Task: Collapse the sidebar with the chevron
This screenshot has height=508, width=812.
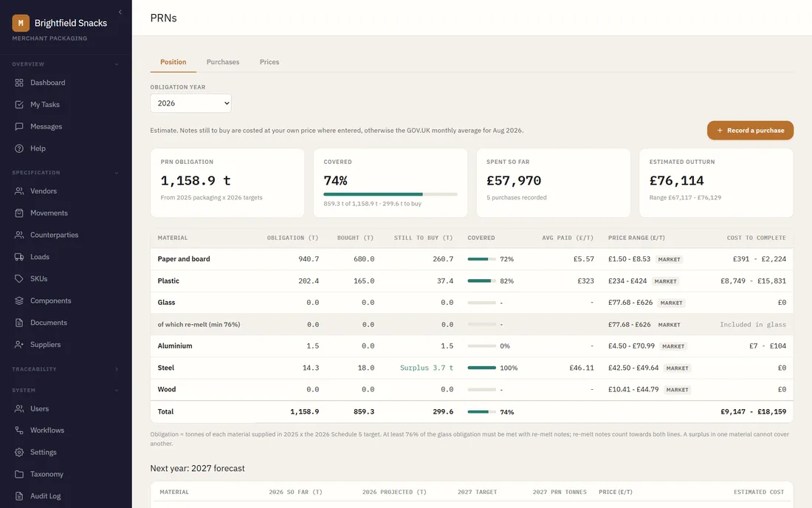Action: [x=120, y=12]
